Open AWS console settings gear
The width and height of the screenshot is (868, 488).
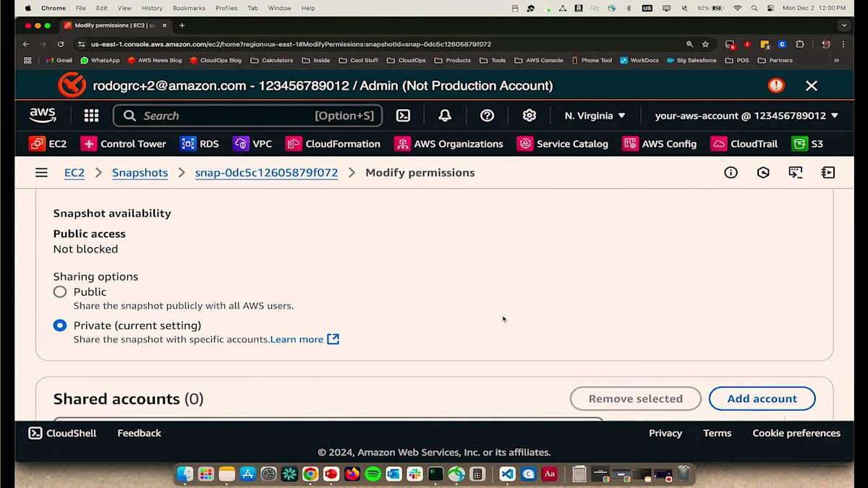click(x=529, y=116)
